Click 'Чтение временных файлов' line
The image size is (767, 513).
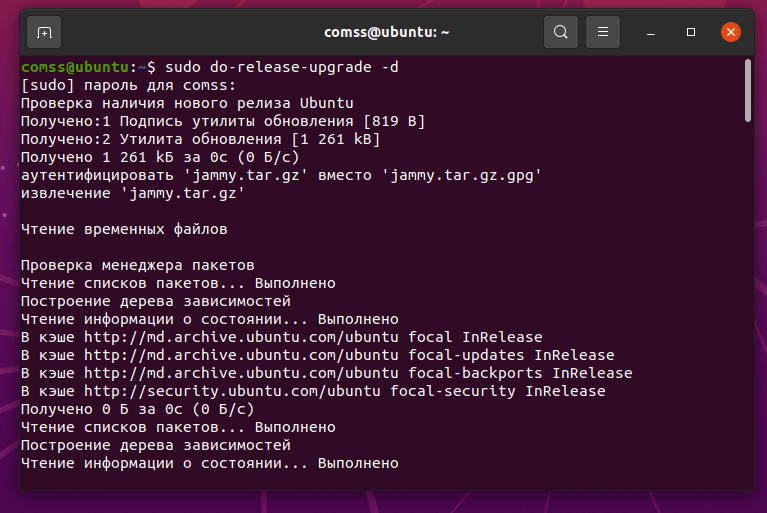click(x=124, y=229)
